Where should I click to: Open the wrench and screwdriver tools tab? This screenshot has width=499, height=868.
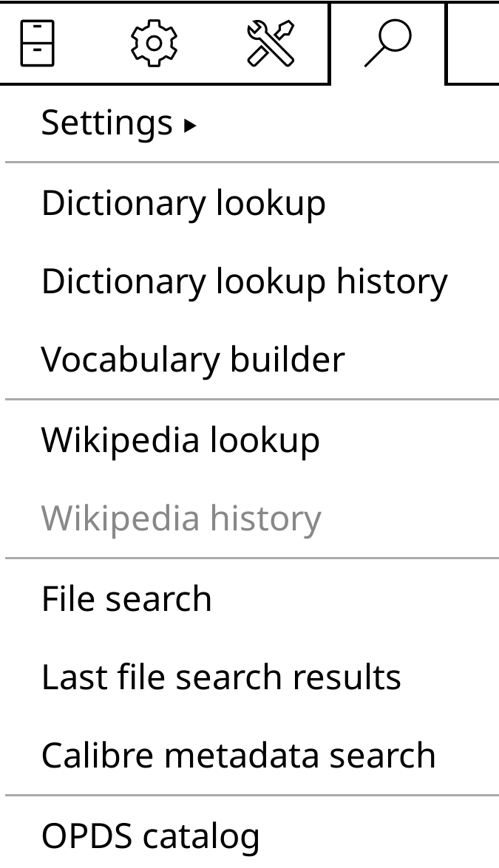tap(271, 43)
